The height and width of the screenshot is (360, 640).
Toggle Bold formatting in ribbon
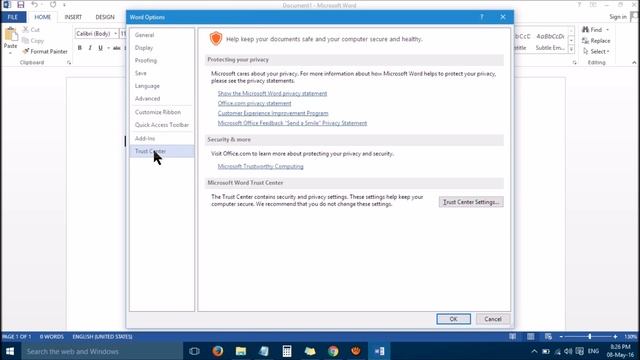80,48
